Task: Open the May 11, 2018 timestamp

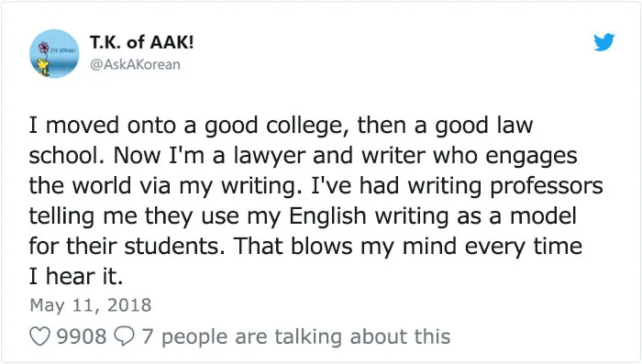Action: (x=91, y=305)
